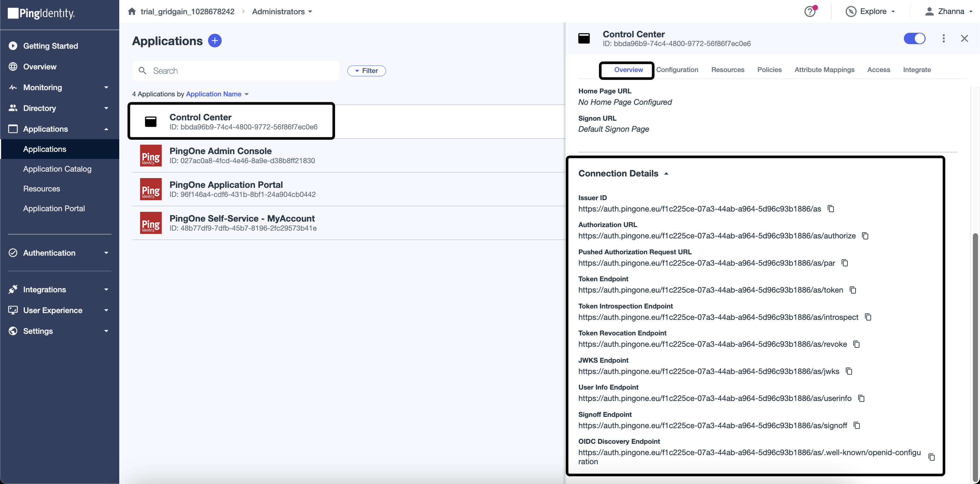Copy the Issuer ID URL
Viewport: 980px width, 484px height.
831,209
